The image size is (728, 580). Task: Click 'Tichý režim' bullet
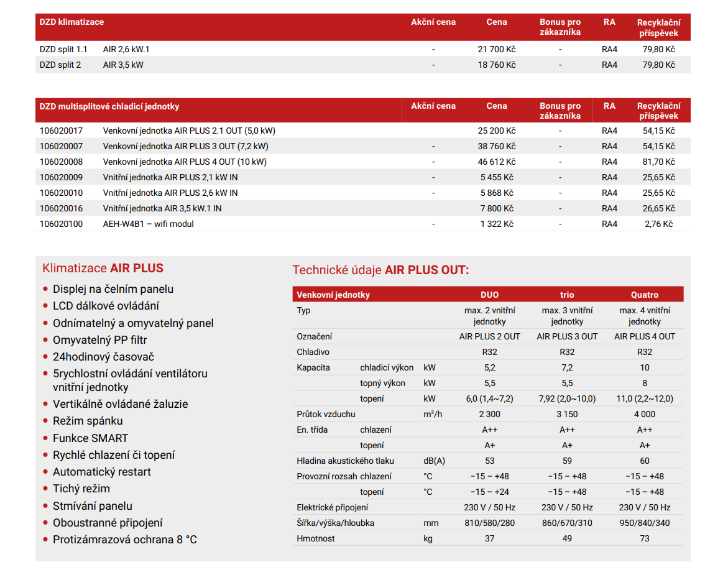[81, 489]
